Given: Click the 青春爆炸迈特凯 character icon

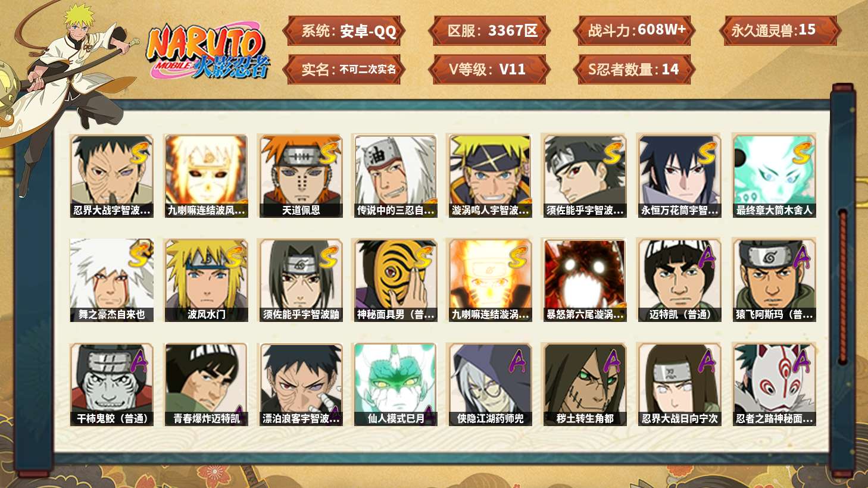Looking at the screenshot, I should (x=207, y=384).
